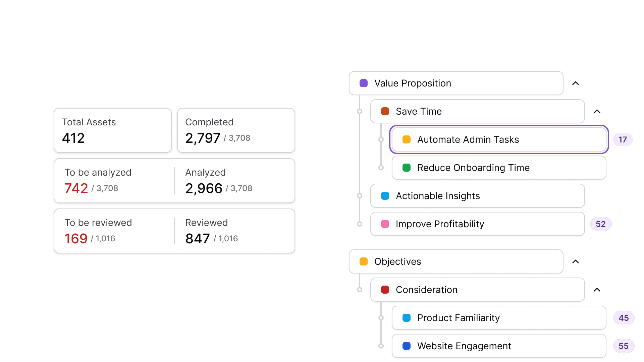
Task: Click the yellow dot icon on Objectives
Action: [x=363, y=261]
